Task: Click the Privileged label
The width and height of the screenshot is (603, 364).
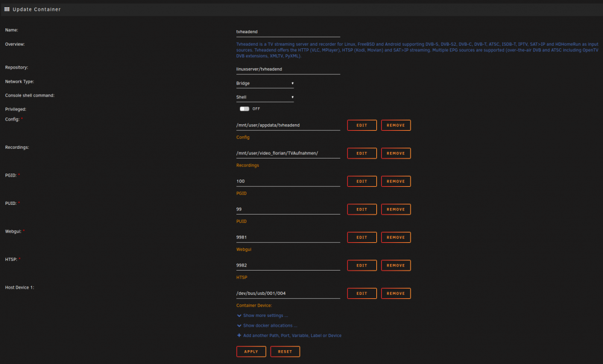Action: pos(16,109)
